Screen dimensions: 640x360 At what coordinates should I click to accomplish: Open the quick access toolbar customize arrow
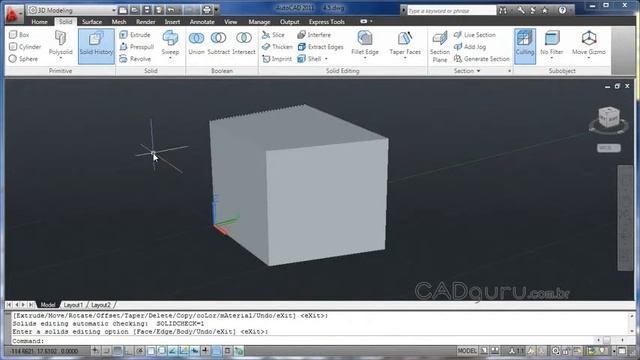[x=217, y=10]
